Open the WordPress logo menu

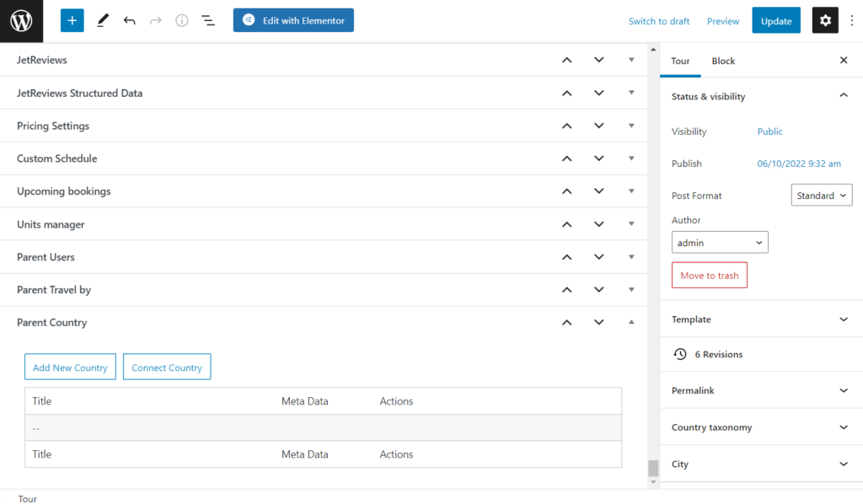point(21,21)
